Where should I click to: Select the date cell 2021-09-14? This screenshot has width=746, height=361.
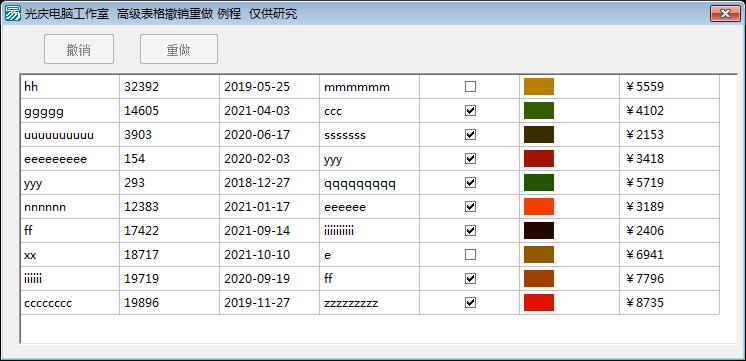(x=269, y=231)
